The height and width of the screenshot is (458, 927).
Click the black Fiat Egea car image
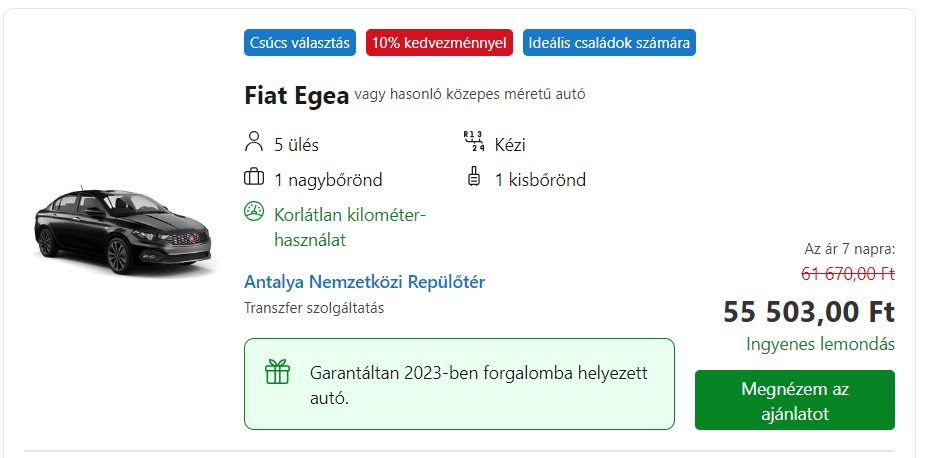[122, 231]
